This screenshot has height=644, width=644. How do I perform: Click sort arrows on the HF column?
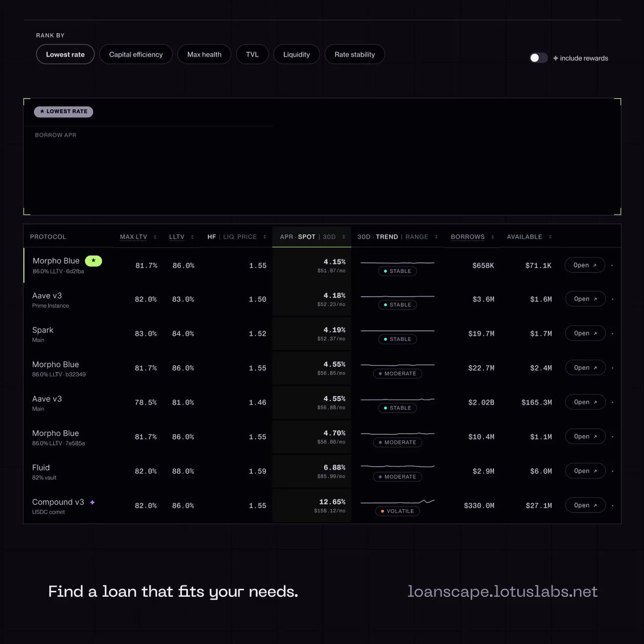[x=265, y=237]
